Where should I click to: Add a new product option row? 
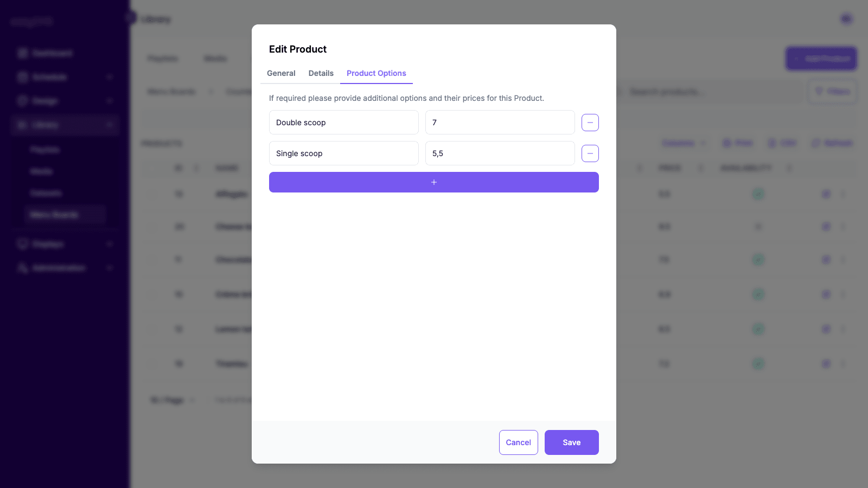pyautogui.click(x=434, y=182)
